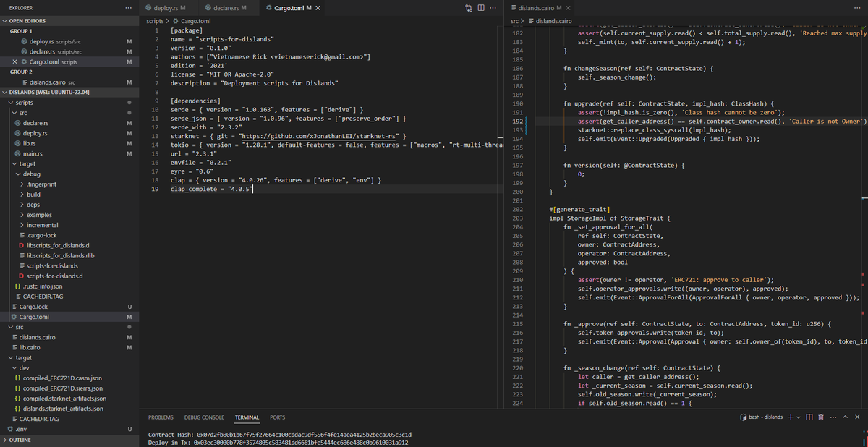Close the dislands.cairo editor tab
The image size is (868, 447).
569,7
